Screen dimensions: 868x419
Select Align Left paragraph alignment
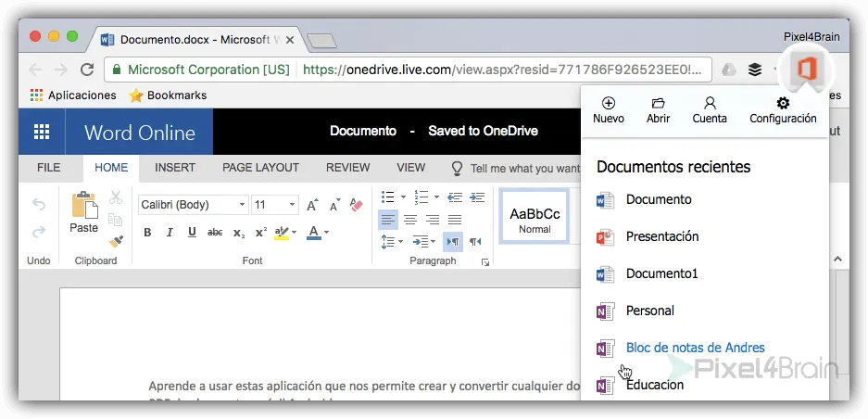coord(388,220)
